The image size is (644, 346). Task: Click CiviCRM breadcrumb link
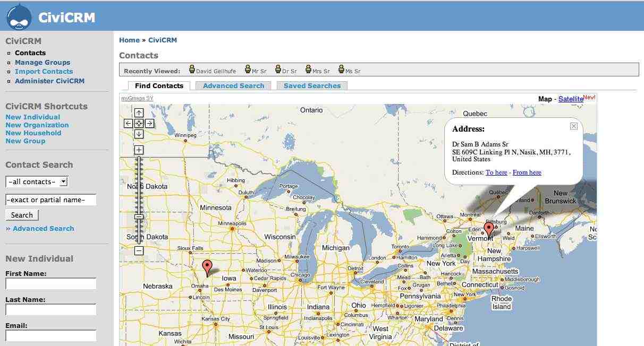[x=163, y=40]
